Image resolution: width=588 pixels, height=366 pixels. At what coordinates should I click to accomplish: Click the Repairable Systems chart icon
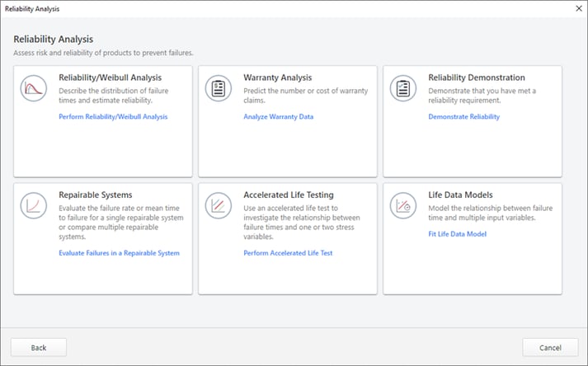(33, 204)
